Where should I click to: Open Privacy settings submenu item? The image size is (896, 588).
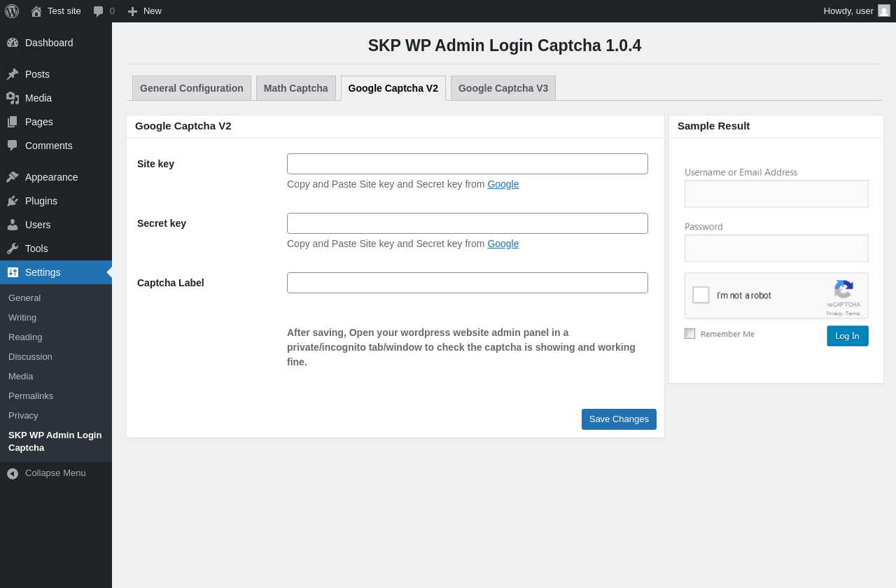[x=23, y=416]
